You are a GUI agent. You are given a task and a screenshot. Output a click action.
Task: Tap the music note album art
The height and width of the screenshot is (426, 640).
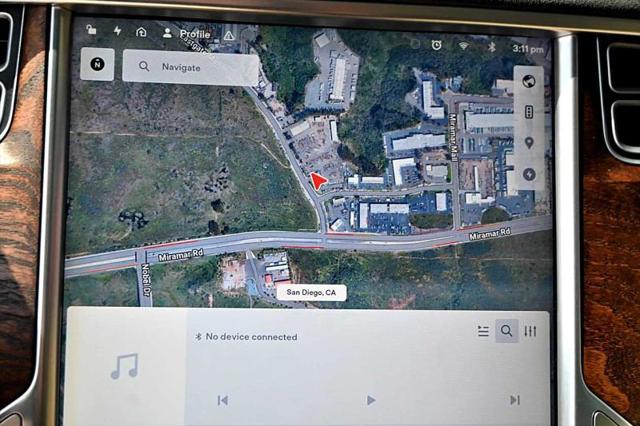125,366
